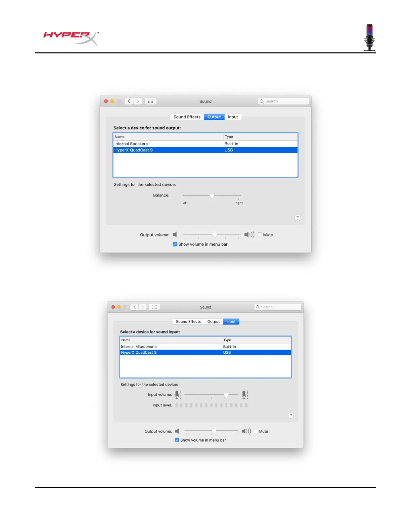
Task: Click the Balance slider thumb
Action: click(212, 196)
